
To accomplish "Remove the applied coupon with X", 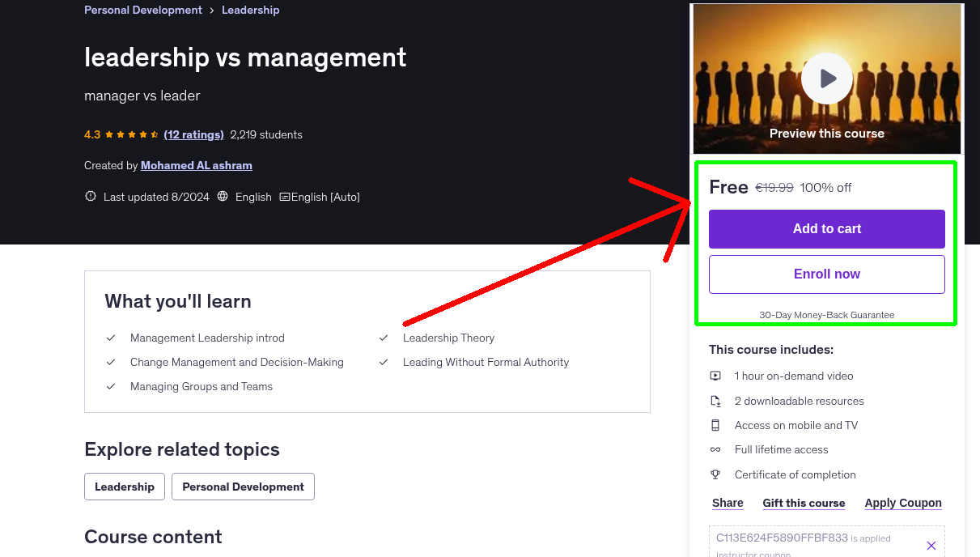I will 931,546.
